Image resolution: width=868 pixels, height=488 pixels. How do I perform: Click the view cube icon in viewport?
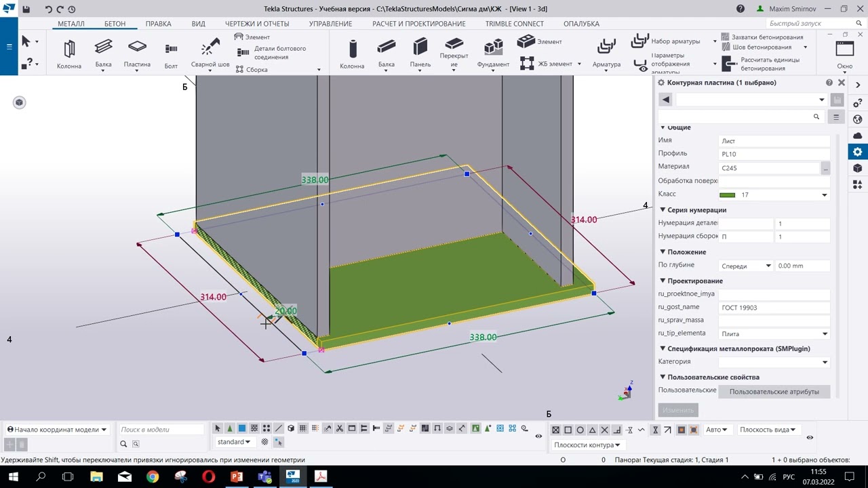[20, 102]
